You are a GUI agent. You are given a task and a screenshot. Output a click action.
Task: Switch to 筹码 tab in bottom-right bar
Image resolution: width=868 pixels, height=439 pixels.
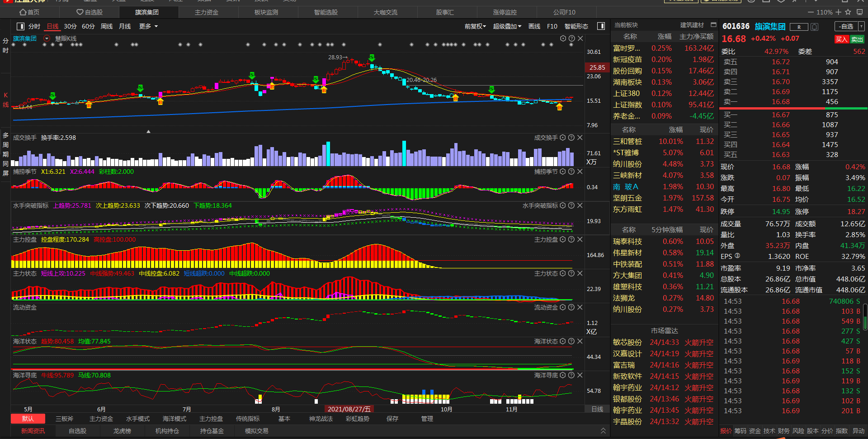741,431
